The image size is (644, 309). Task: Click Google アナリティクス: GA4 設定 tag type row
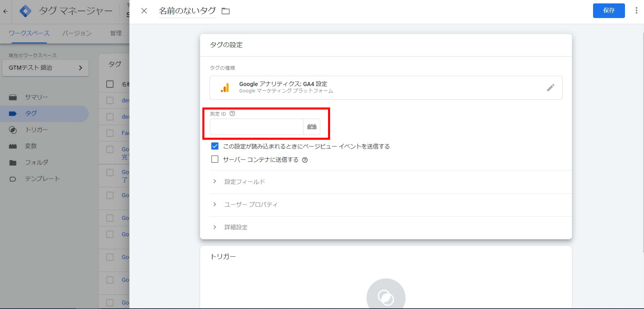pos(386,88)
